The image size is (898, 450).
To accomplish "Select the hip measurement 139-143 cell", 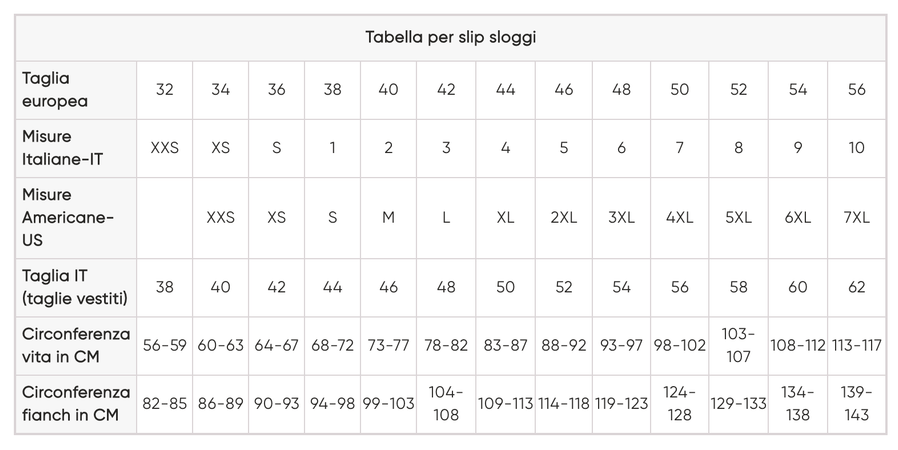I will click(x=856, y=403).
